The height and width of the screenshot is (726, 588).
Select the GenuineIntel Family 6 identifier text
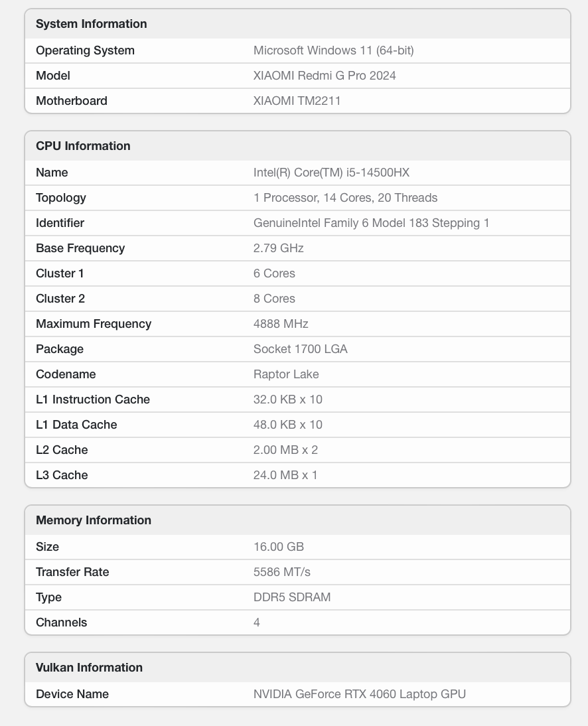(x=371, y=223)
